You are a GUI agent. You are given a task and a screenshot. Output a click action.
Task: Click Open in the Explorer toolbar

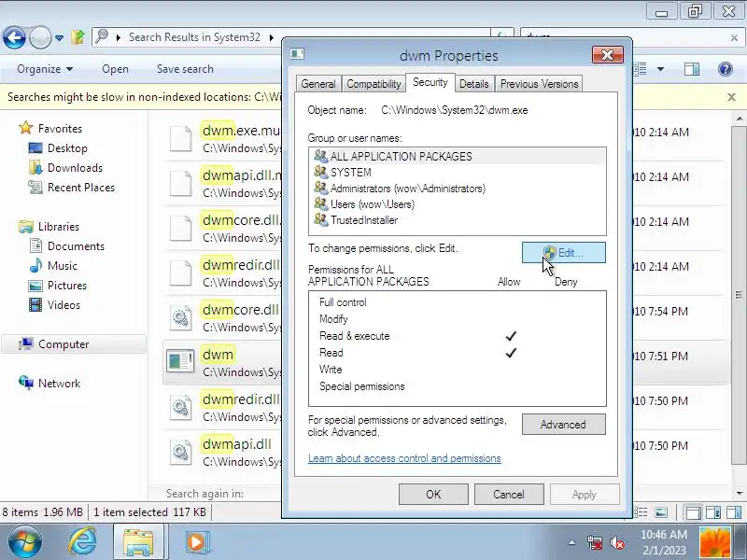point(115,69)
